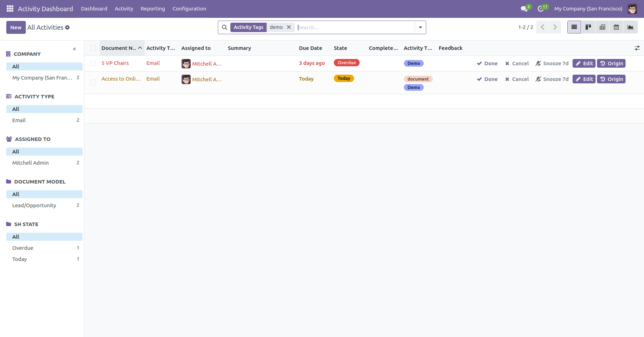Switch to pivot table view
The image size is (644, 337).
(602, 27)
